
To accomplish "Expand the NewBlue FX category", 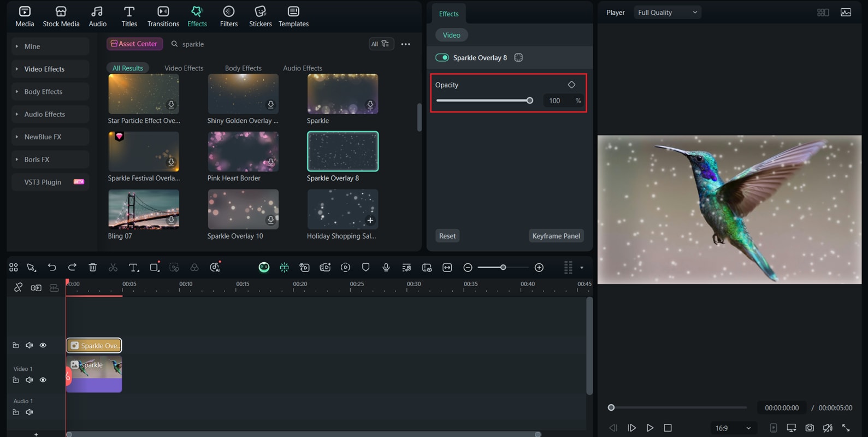I will point(50,137).
